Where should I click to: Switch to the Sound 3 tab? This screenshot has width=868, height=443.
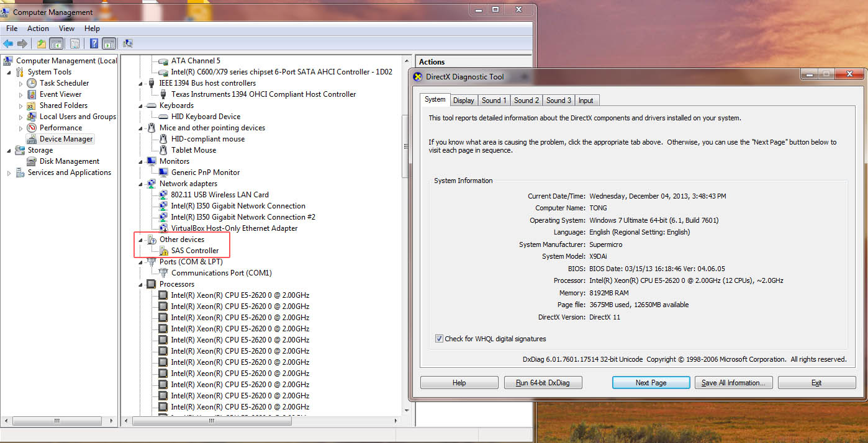[x=559, y=100]
